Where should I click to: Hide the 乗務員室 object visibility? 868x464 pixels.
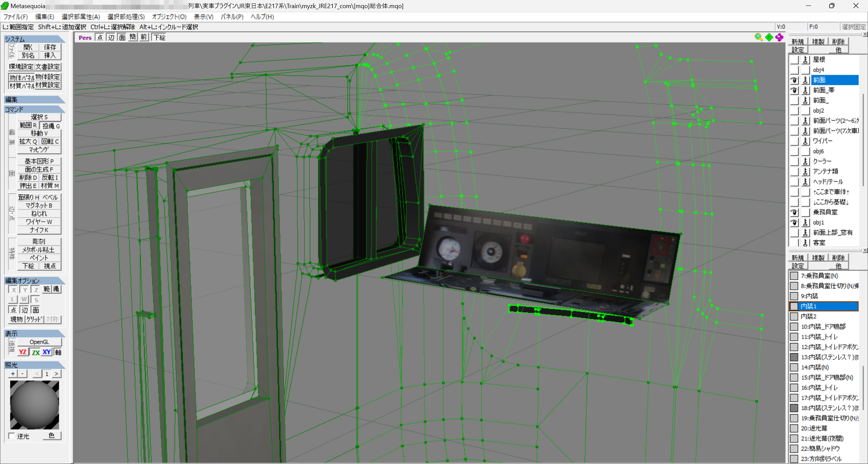point(794,212)
